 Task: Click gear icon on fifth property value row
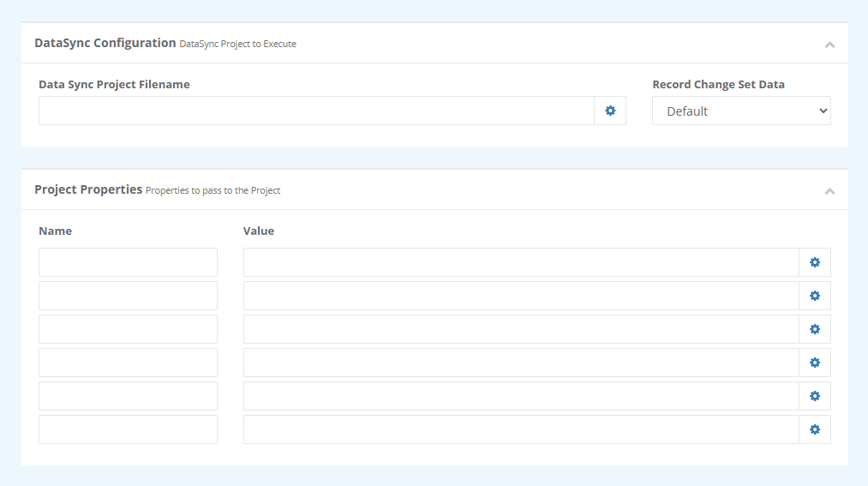pos(815,396)
